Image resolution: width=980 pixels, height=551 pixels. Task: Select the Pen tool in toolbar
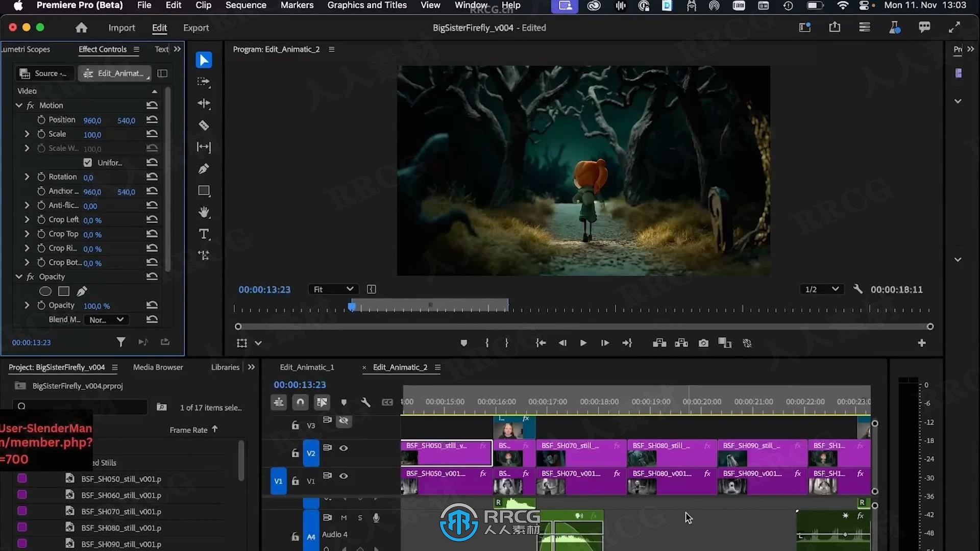pyautogui.click(x=204, y=169)
